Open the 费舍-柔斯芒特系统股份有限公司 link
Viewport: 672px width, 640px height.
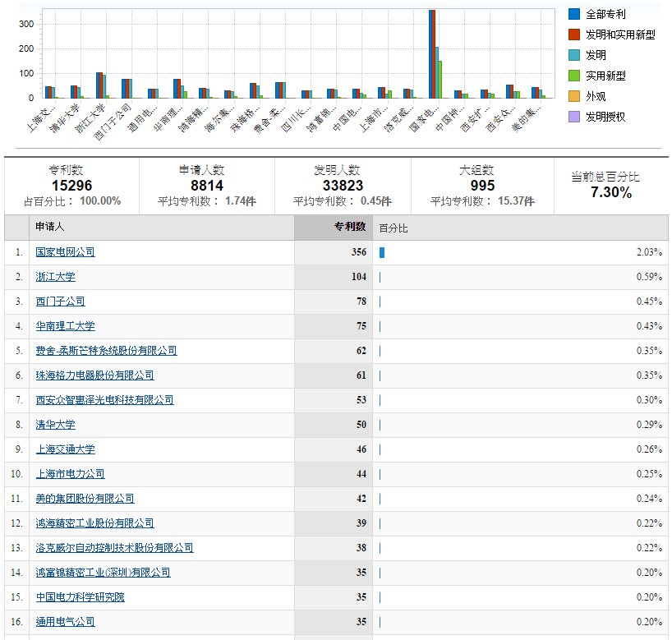[x=106, y=351]
